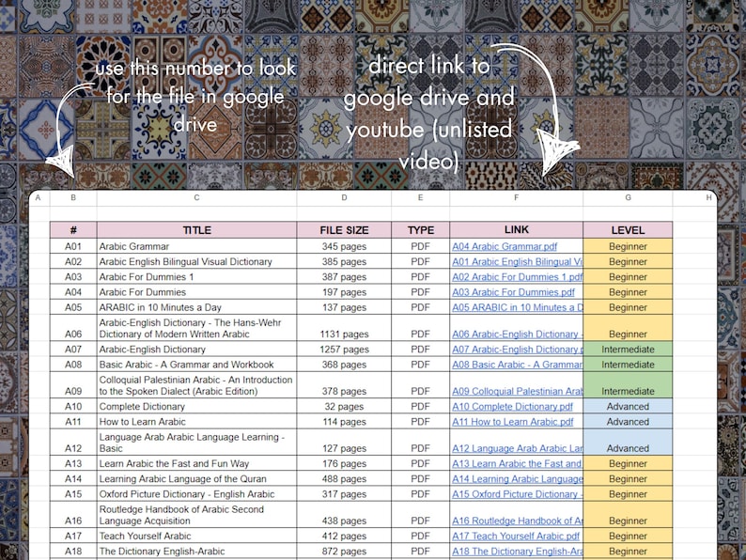Screen dimensions: 746x560
Task: Open the A05 ARABIC in 10 Minutes link
Action: (x=517, y=307)
